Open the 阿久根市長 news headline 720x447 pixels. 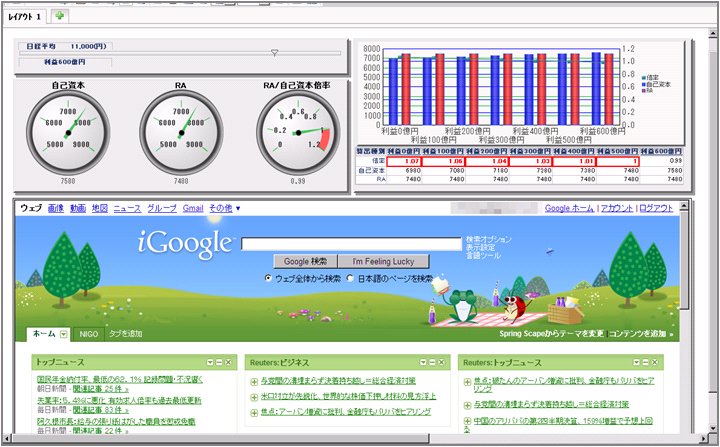tap(116, 421)
